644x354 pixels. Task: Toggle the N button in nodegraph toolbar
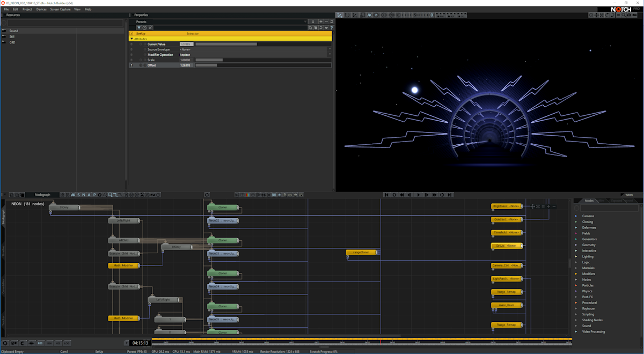[84, 195]
